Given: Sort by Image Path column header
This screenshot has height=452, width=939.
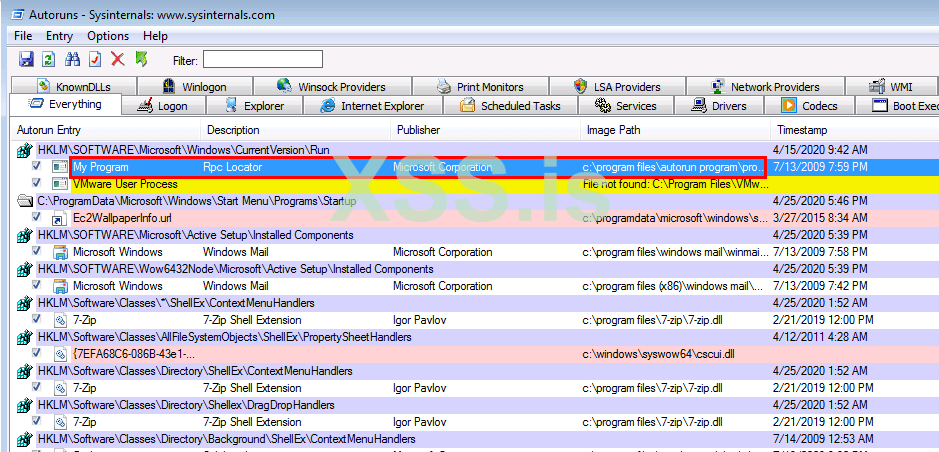Looking at the screenshot, I should (675, 130).
